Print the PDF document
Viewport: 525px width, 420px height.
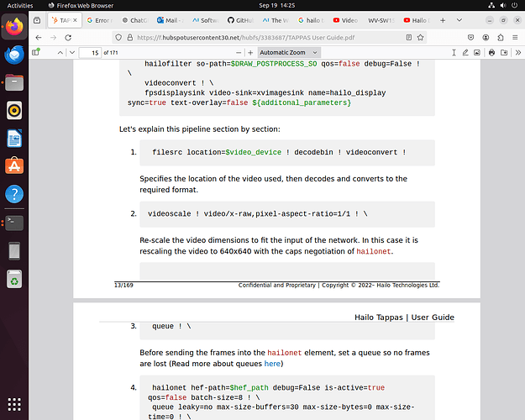491,53
